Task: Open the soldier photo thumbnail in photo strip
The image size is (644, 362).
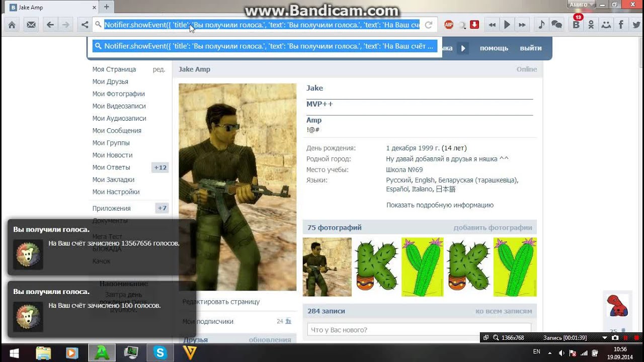Action: coord(327,267)
